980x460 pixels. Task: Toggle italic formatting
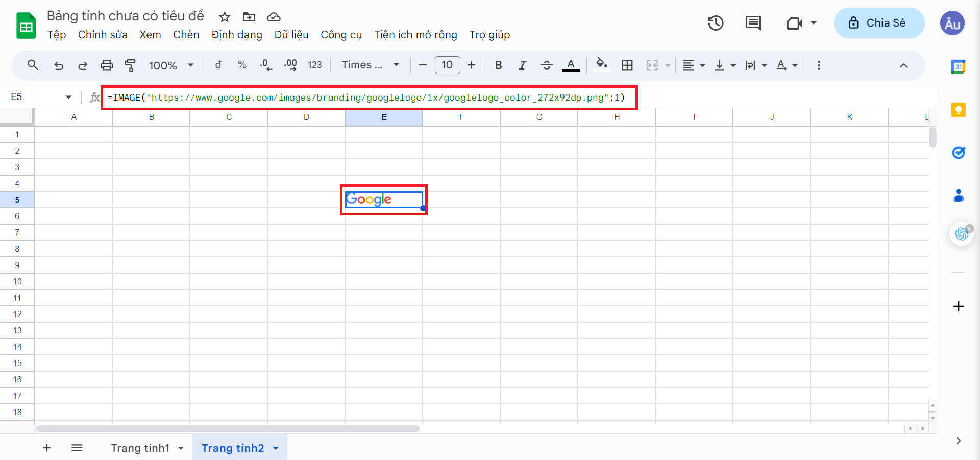[522, 65]
